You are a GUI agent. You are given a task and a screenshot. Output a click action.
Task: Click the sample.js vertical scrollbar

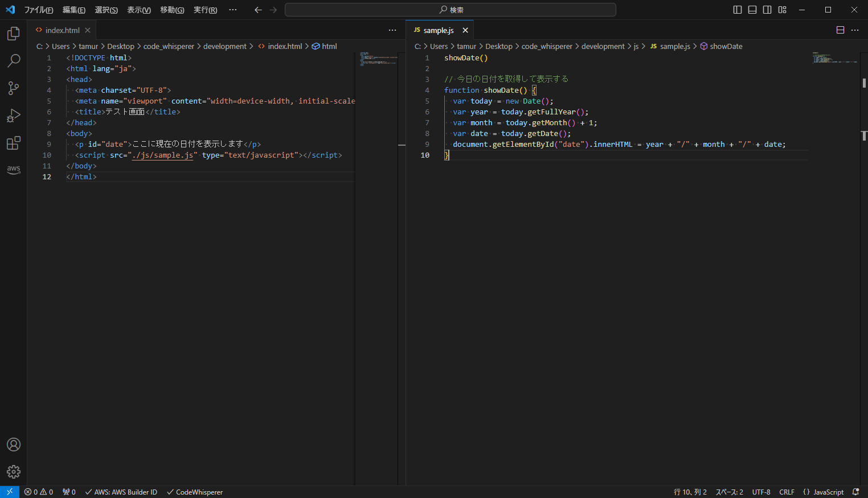coord(864,267)
